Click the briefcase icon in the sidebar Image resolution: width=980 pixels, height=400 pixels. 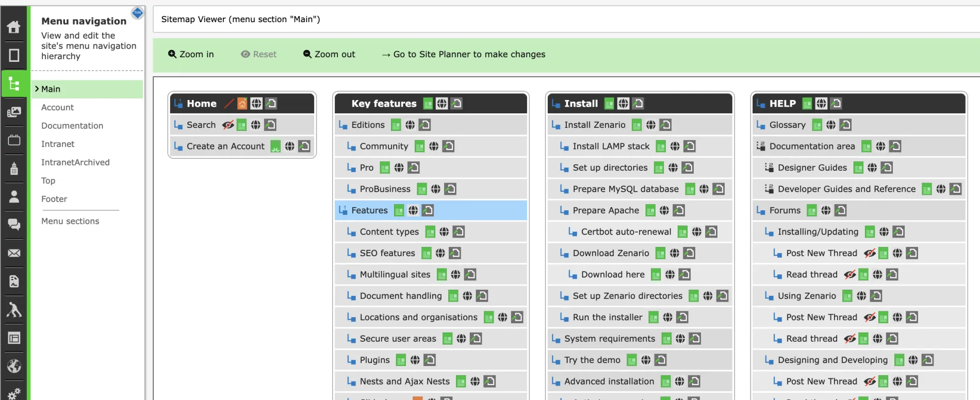14,140
